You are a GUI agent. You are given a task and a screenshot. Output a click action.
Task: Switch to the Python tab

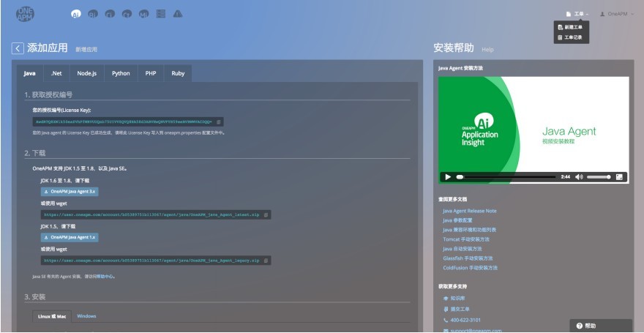(121, 73)
